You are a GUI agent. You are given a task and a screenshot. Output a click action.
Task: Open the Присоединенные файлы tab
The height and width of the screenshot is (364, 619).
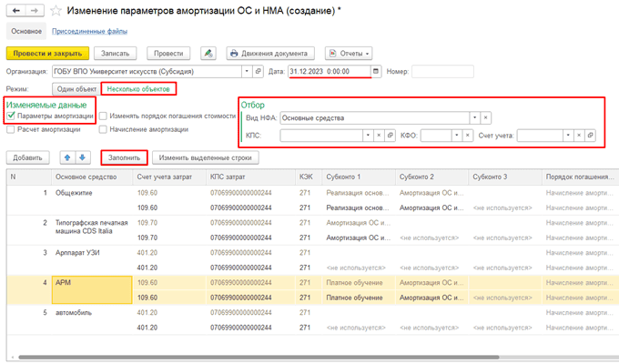(x=89, y=31)
